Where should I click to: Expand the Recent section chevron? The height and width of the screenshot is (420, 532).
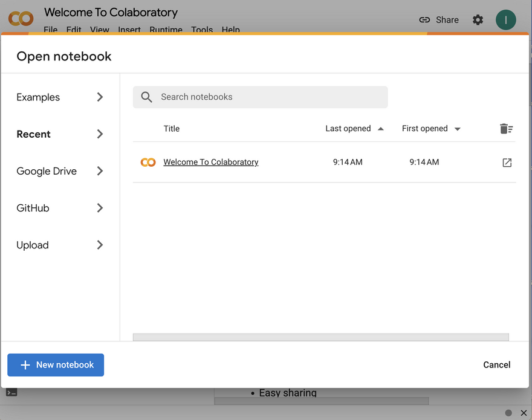pyautogui.click(x=100, y=134)
